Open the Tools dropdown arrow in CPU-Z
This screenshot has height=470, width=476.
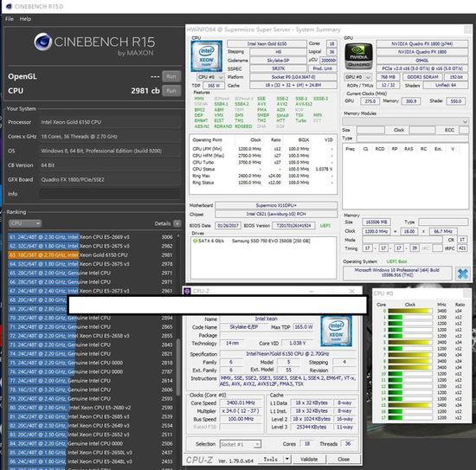click(287, 460)
